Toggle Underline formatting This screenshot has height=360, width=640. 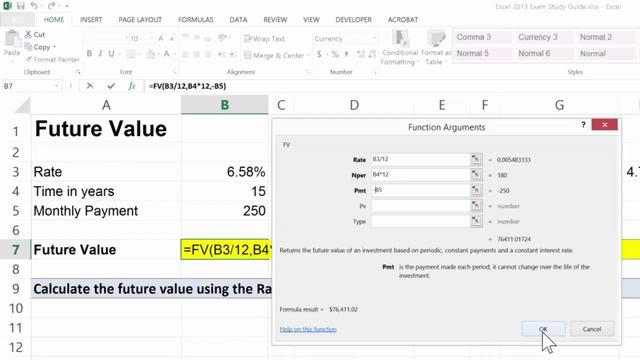click(111, 54)
